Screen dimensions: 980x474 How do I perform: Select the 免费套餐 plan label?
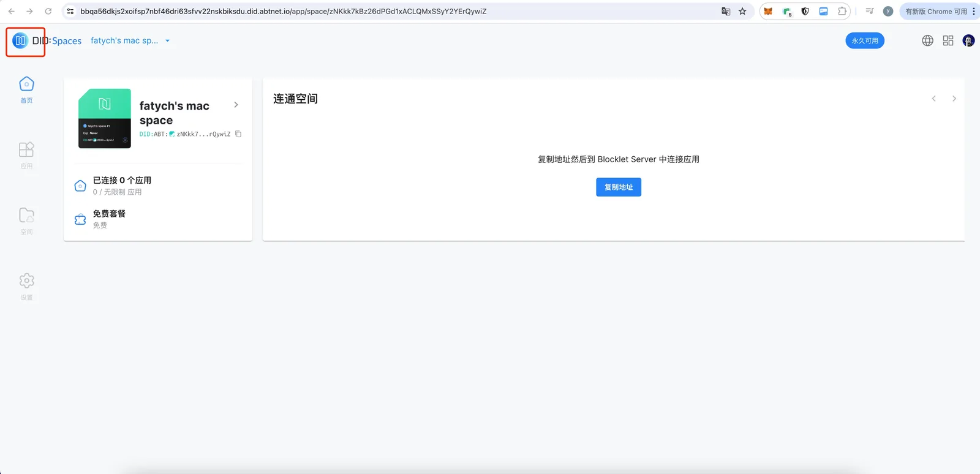tap(109, 214)
